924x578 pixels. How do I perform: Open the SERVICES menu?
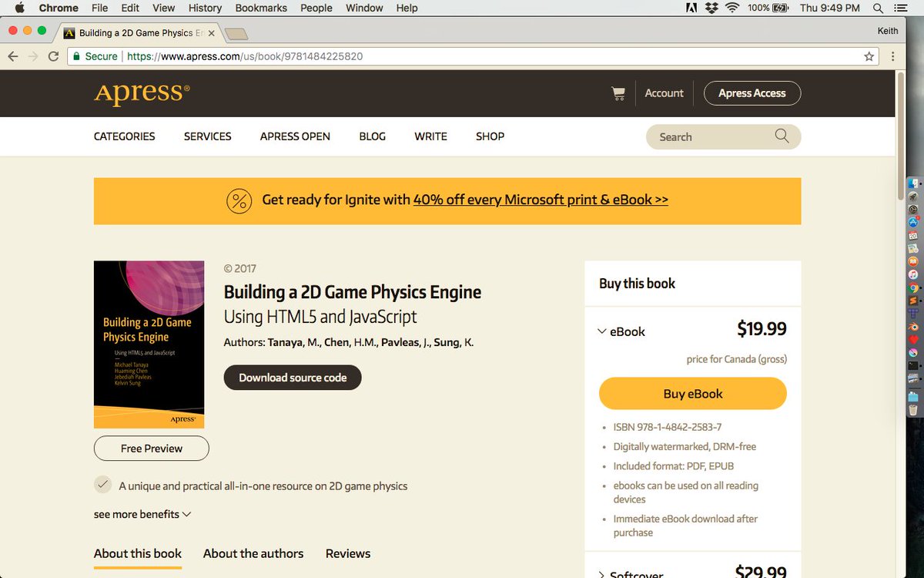pos(208,136)
